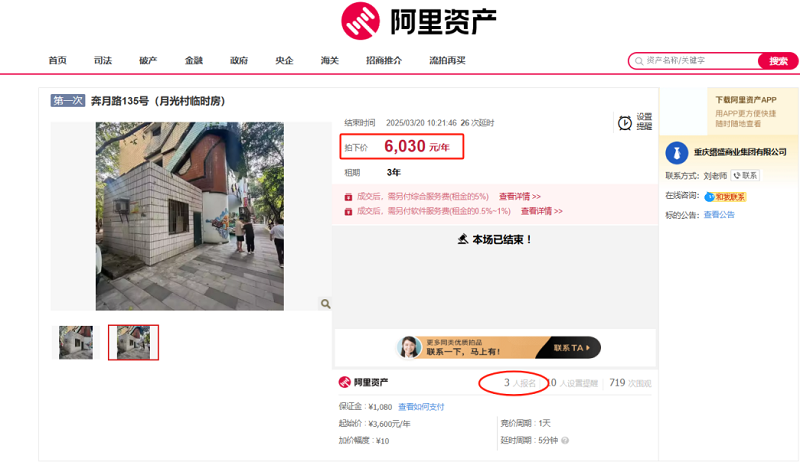Click the main property photo

click(x=190, y=216)
